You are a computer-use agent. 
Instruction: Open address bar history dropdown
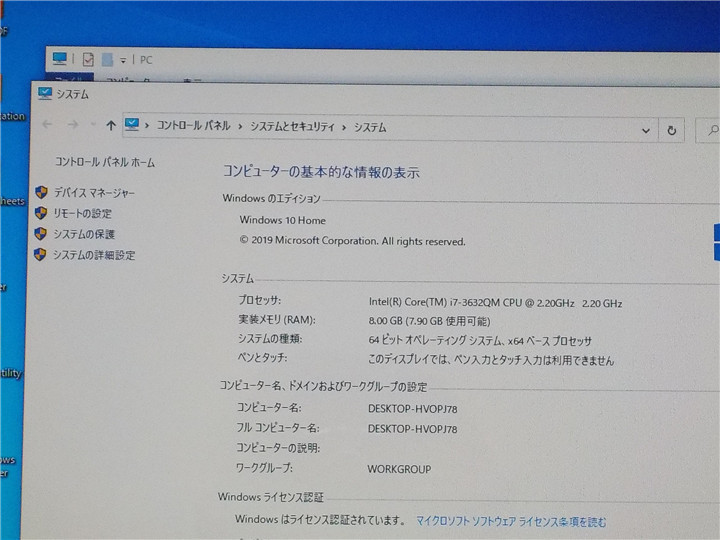[x=646, y=131]
